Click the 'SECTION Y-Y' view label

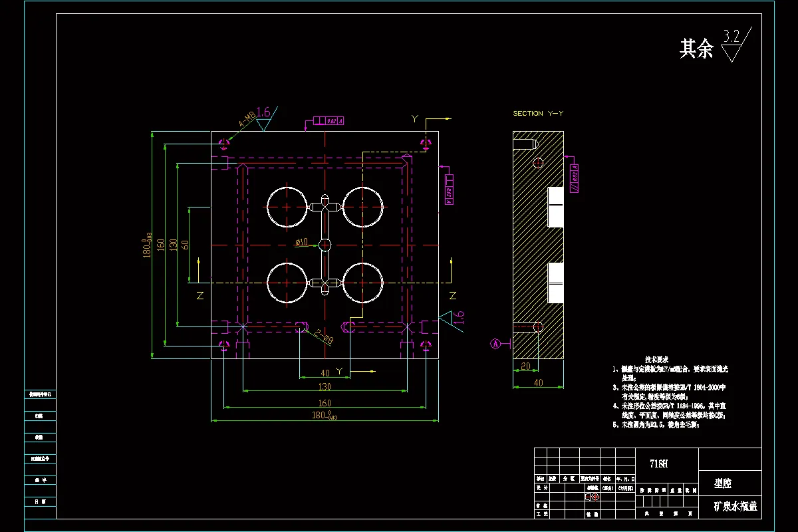coord(538,114)
